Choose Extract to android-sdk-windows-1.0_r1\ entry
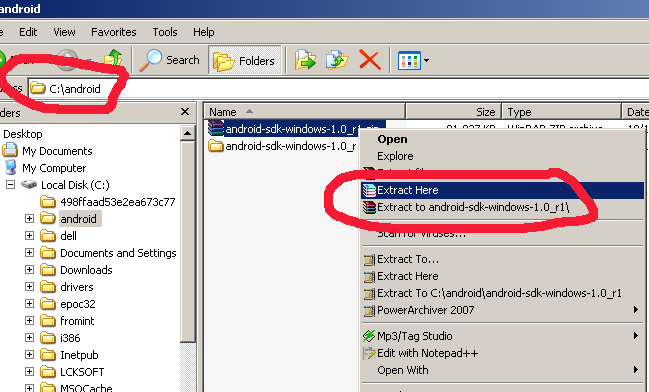Screen dimensions: 649x392 [502, 207]
